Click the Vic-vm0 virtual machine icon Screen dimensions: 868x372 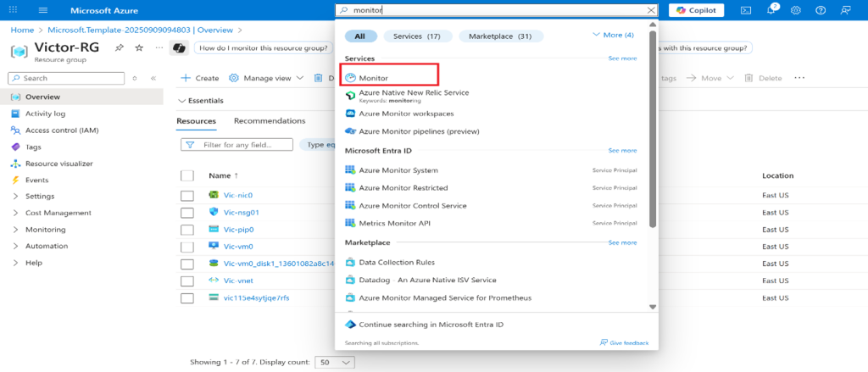214,246
